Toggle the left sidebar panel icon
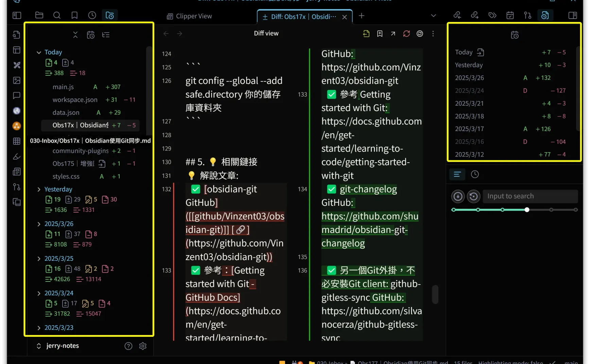The image size is (590, 364). pos(17,15)
